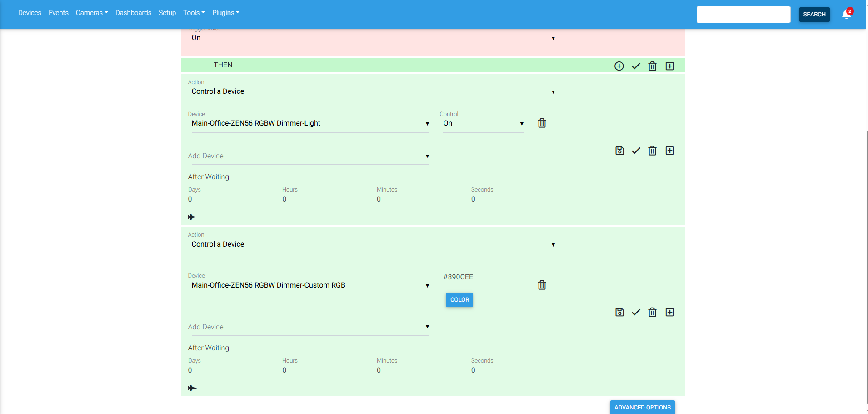The image size is (868, 414).
Task: Click first action's Hours field
Action: coord(322,199)
